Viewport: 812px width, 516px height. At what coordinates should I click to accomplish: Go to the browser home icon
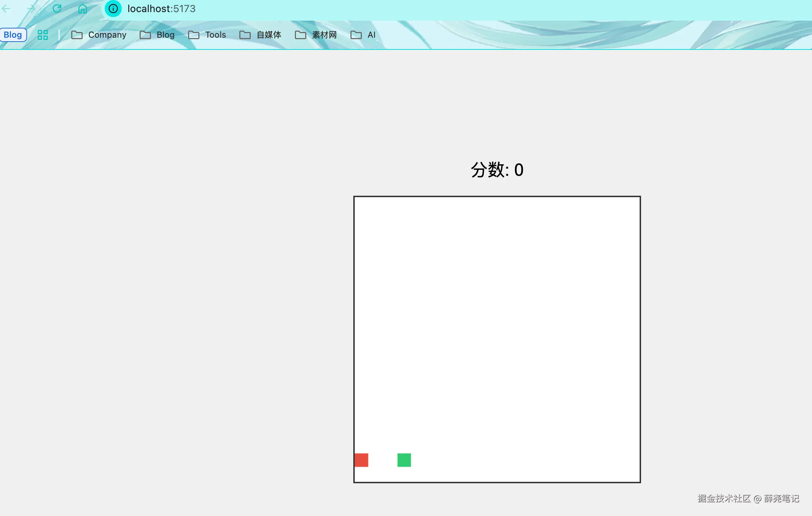[82, 9]
